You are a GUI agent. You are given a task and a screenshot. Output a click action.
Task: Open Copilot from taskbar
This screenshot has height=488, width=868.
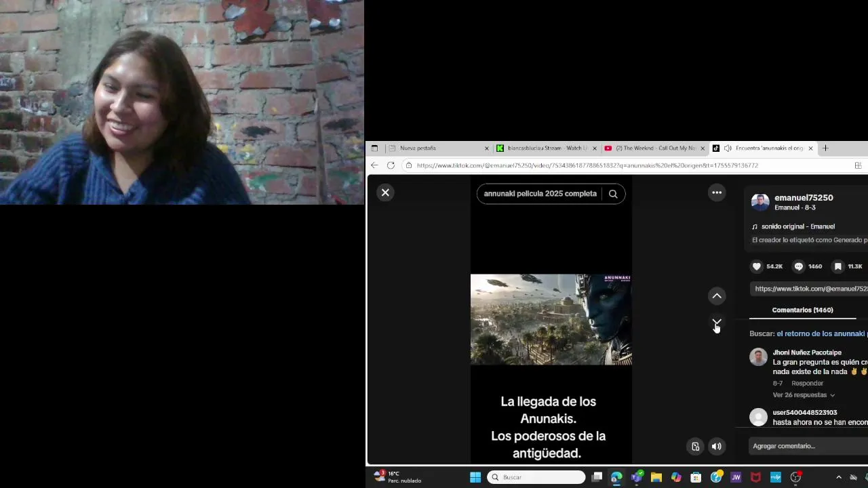point(676,477)
